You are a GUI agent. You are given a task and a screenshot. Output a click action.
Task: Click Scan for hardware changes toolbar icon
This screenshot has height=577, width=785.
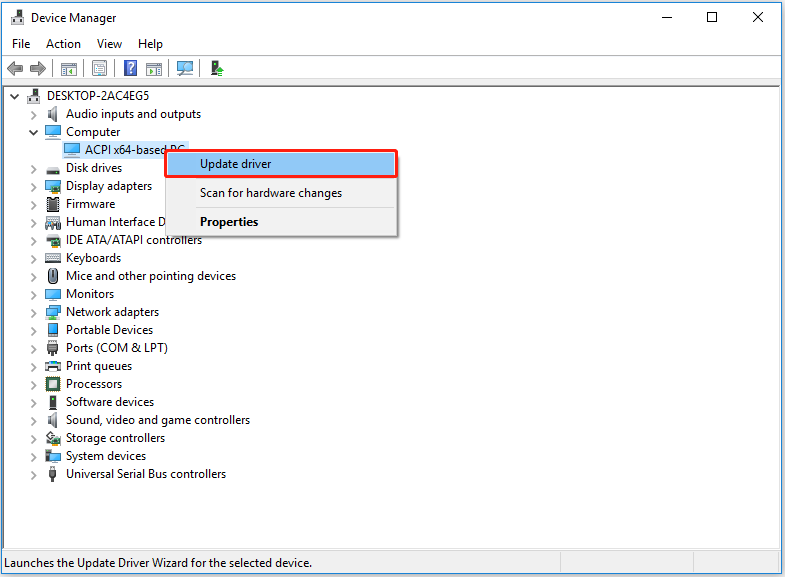point(185,68)
